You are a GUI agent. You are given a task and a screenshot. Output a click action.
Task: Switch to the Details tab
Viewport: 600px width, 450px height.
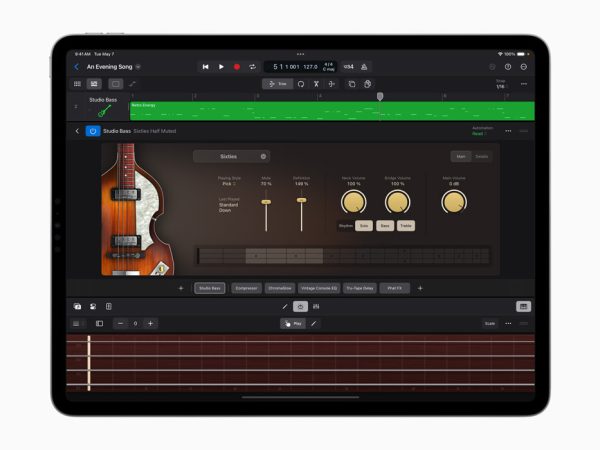coord(481,156)
